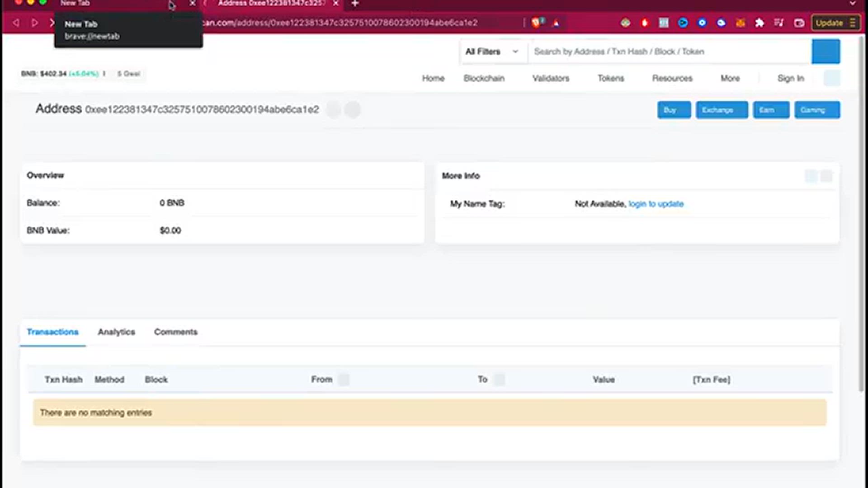
Task: Click the blue gear extension icon
Action: [x=702, y=23]
